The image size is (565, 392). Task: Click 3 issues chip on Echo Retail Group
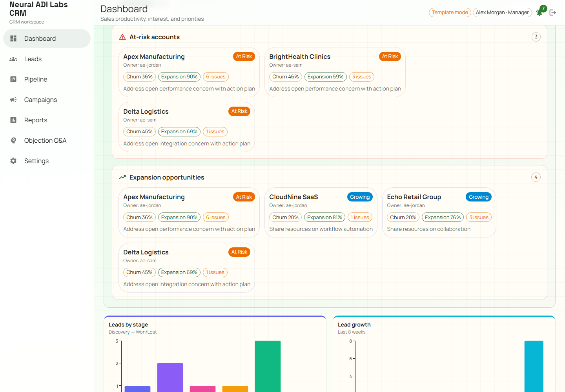click(479, 217)
